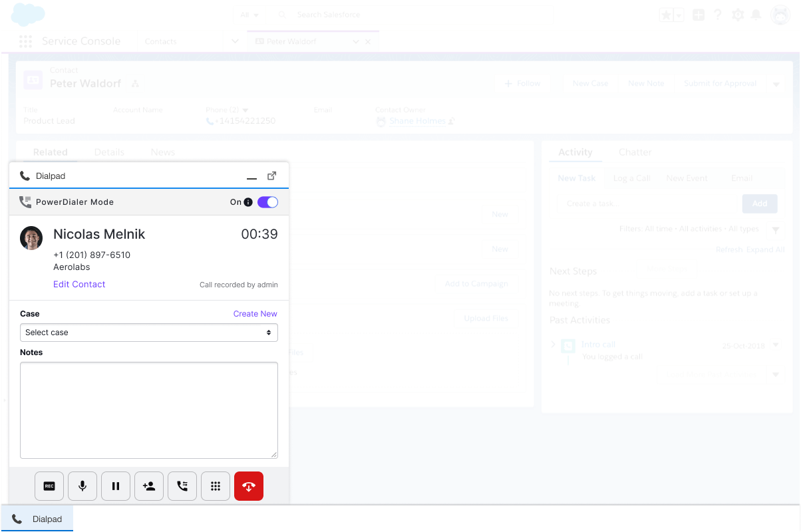Screen dimensions: 801x532
Task: Switch to the Details tab
Action: click(109, 152)
